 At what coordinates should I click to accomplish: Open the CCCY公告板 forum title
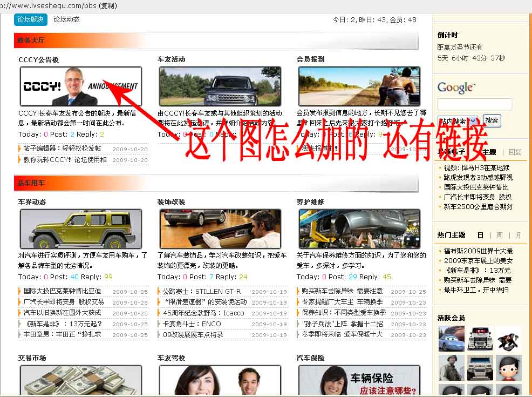click(39, 59)
